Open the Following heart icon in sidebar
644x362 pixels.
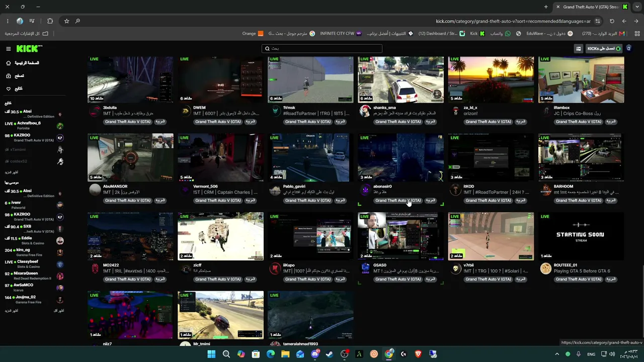[x=9, y=89]
